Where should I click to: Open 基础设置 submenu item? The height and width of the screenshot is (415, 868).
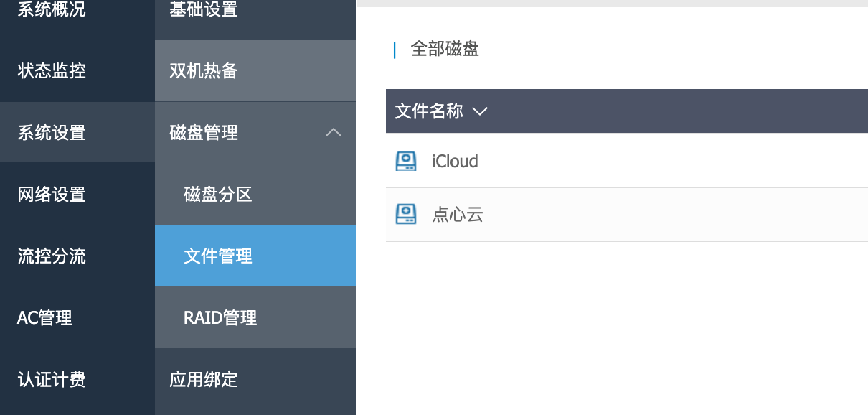[x=204, y=10]
